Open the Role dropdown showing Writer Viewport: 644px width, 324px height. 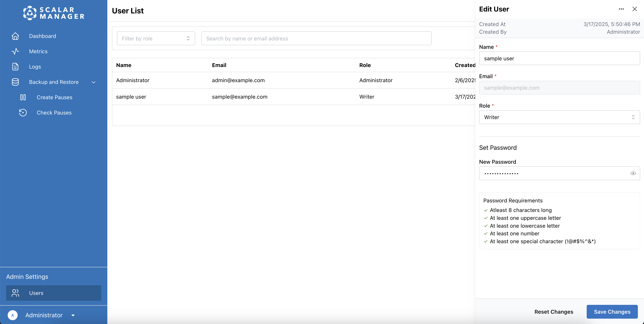point(559,117)
